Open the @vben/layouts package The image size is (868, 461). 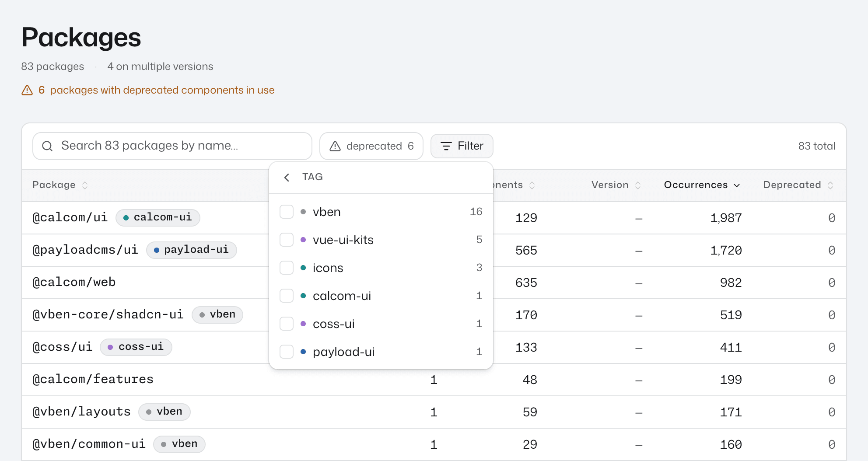tap(81, 412)
